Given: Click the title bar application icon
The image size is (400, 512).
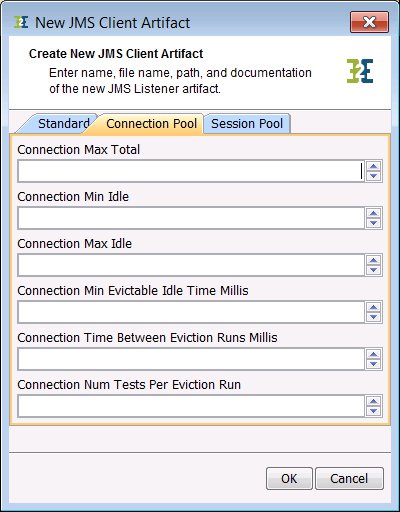Looking at the screenshot, I should click(x=21, y=22).
